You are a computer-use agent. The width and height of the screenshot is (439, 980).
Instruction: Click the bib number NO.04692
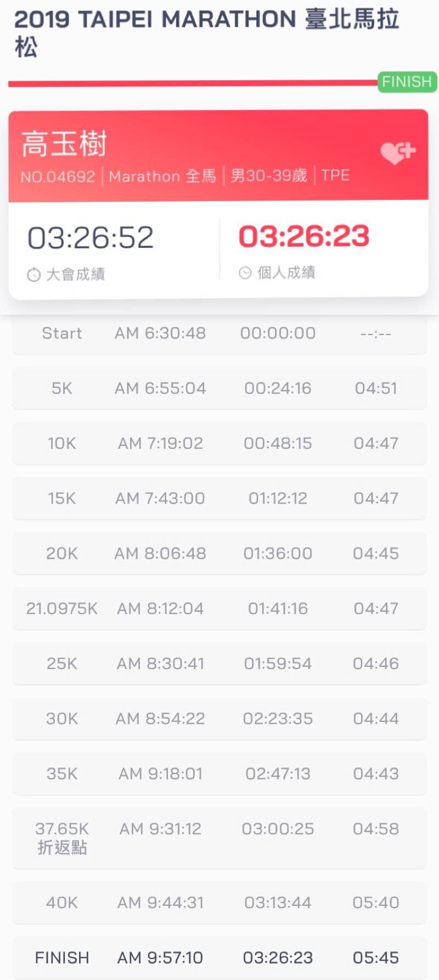pyautogui.click(x=58, y=177)
